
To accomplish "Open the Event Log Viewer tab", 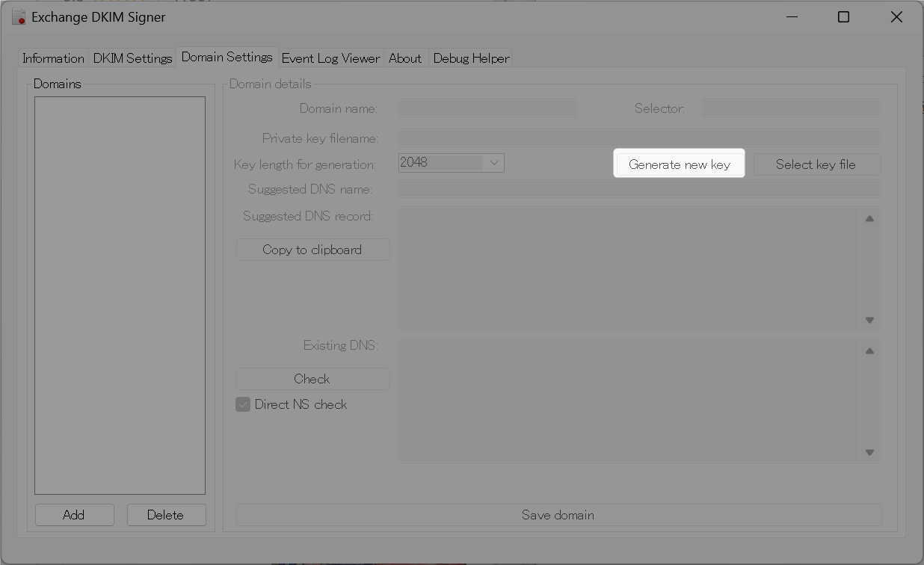I will [x=330, y=58].
